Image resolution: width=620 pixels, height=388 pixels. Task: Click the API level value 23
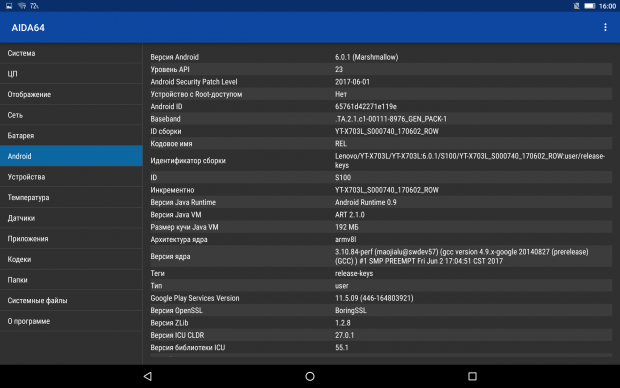(x=339, y=69)
